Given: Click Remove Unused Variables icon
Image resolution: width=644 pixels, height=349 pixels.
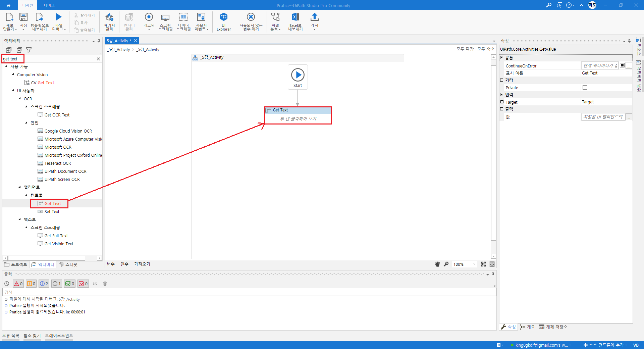Looking at the screenshot, I should point(251,17).
